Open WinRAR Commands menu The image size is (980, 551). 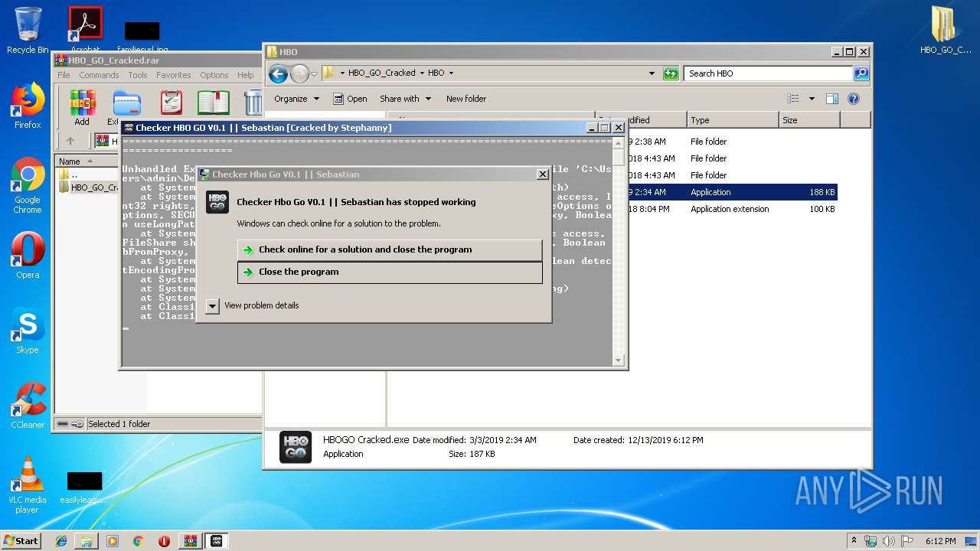[x=99, y=75]
